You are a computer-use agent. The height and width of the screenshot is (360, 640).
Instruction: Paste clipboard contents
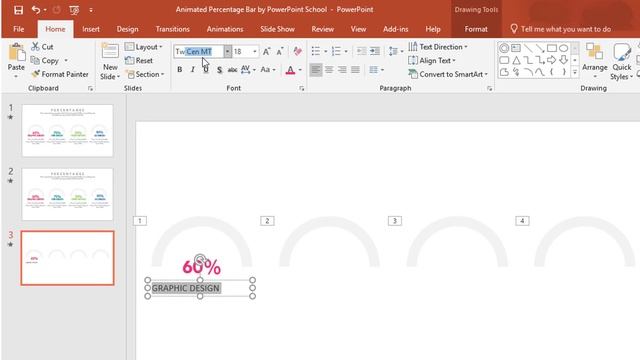coord(16,60)
